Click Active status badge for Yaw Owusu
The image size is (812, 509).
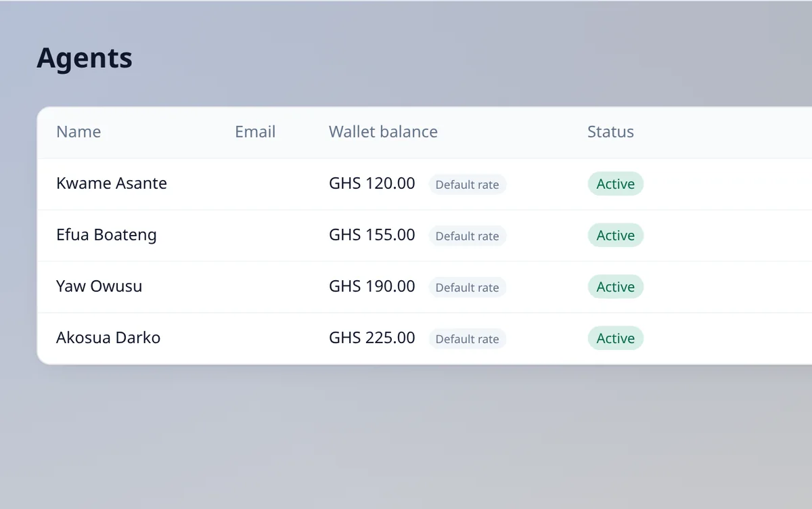pos(616,287)
